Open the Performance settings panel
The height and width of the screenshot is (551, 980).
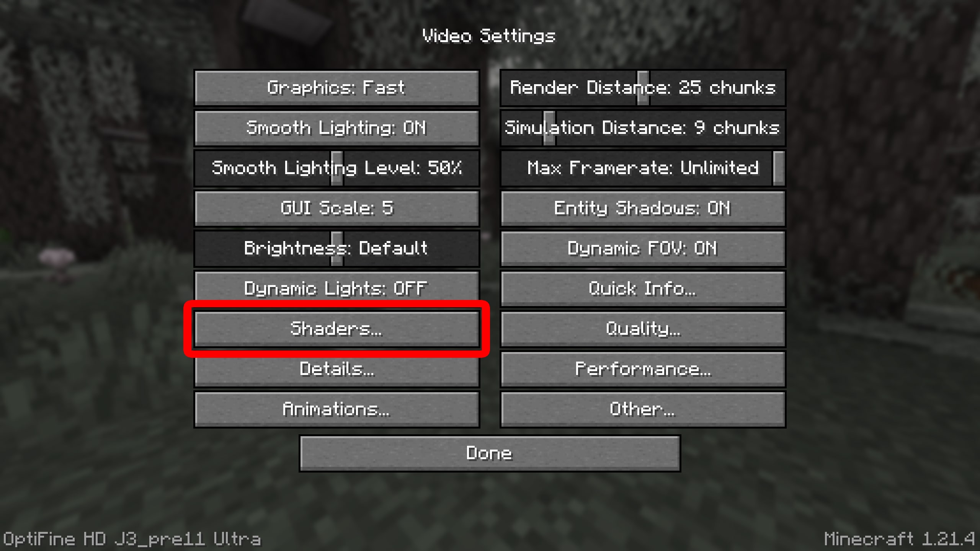point(641,369)
